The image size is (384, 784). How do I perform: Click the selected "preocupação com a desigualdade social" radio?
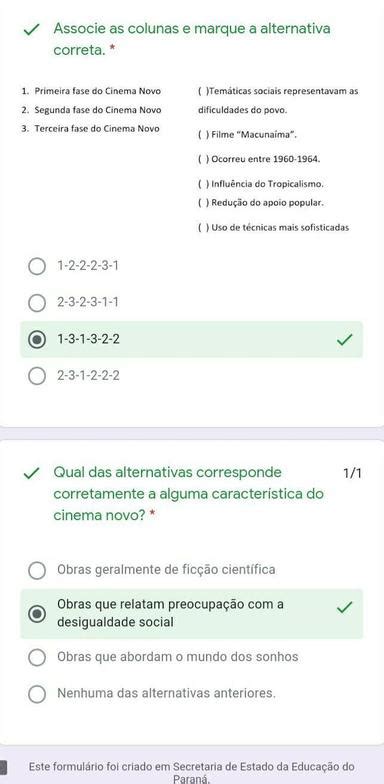click(37, 614)
